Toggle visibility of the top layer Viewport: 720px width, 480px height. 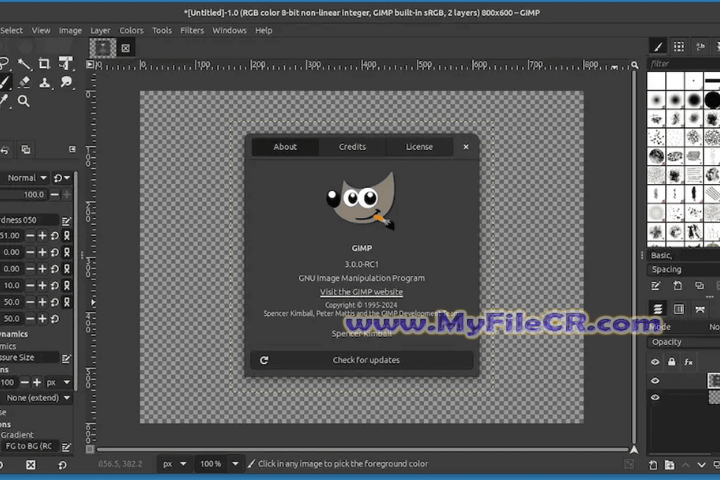coord(655,381)
